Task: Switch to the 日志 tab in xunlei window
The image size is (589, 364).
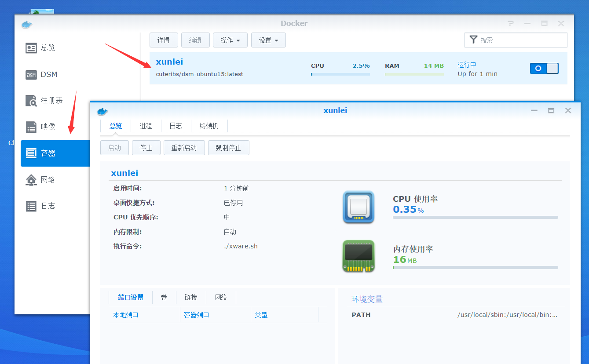Action: 176,126
